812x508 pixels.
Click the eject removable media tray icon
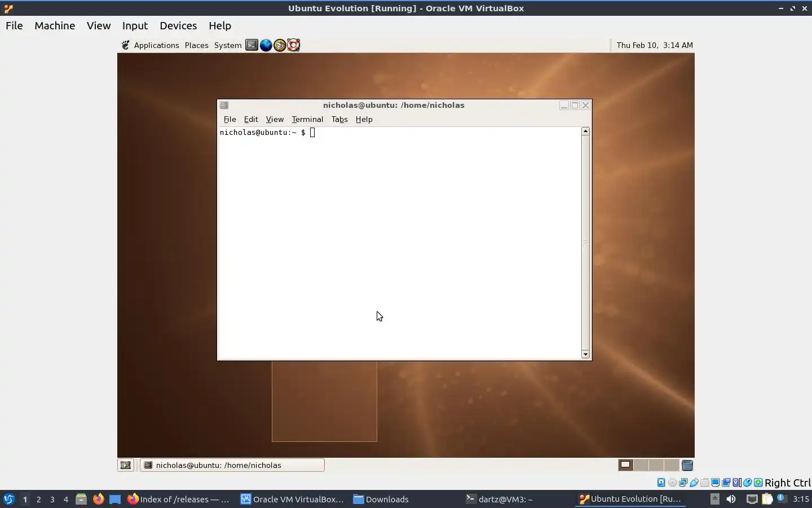[715, 498]
